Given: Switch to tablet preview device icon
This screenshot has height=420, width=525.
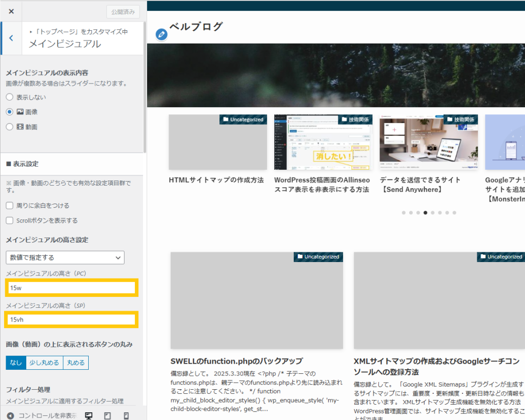Looking at the screenshot, I should click(108, 416).
